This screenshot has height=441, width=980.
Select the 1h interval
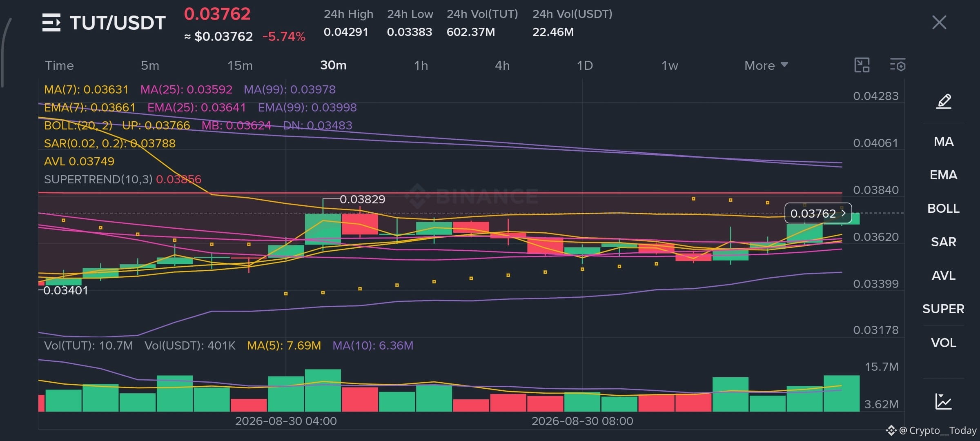[421, 65]
